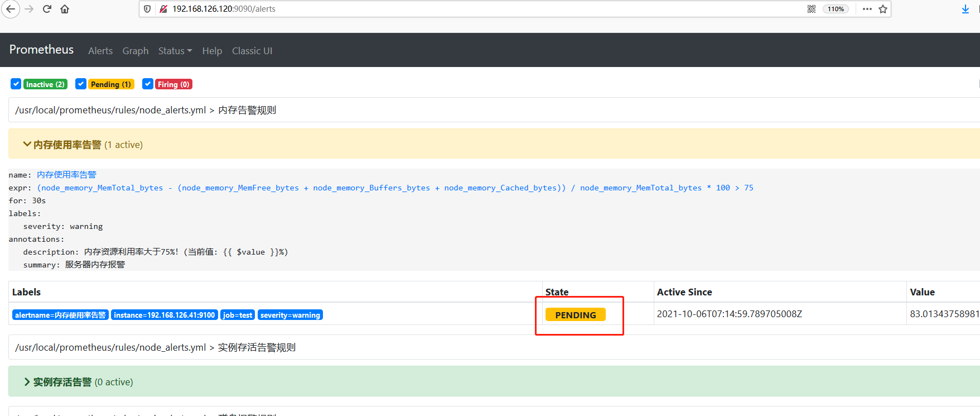Switch to Classic UI

click(252, 51)
